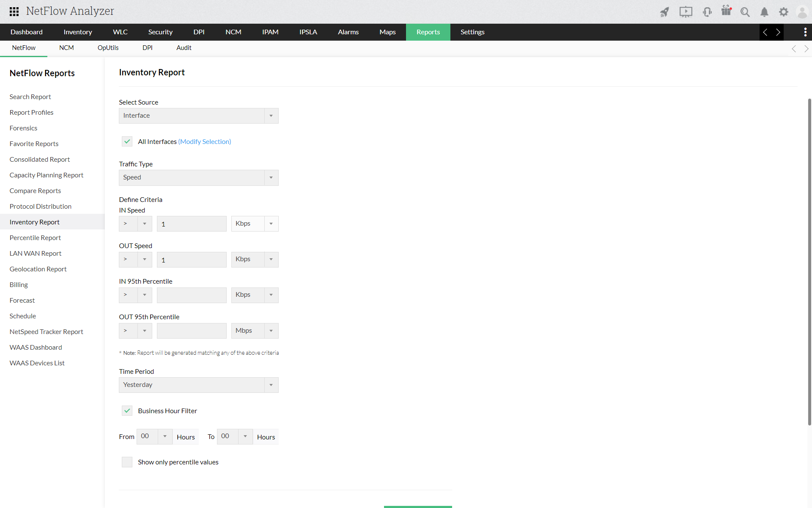Open the alarm bell notifications
The height and width of the screenshot is (508, 812).
click(764, 12)
